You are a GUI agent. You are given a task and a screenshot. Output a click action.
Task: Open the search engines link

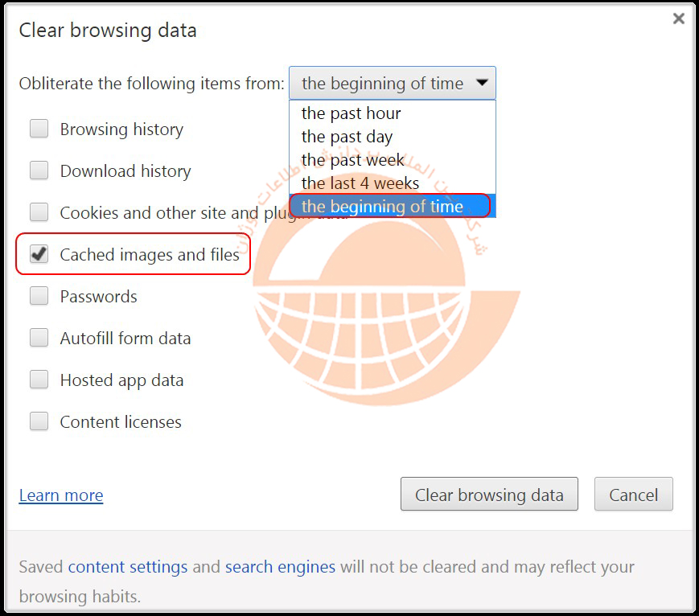tap(280, 567)
